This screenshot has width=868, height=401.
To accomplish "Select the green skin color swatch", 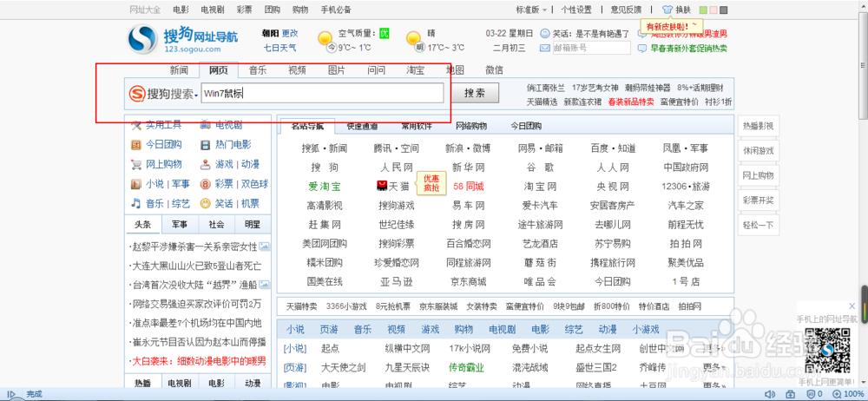I will click(x=703, y=10).
